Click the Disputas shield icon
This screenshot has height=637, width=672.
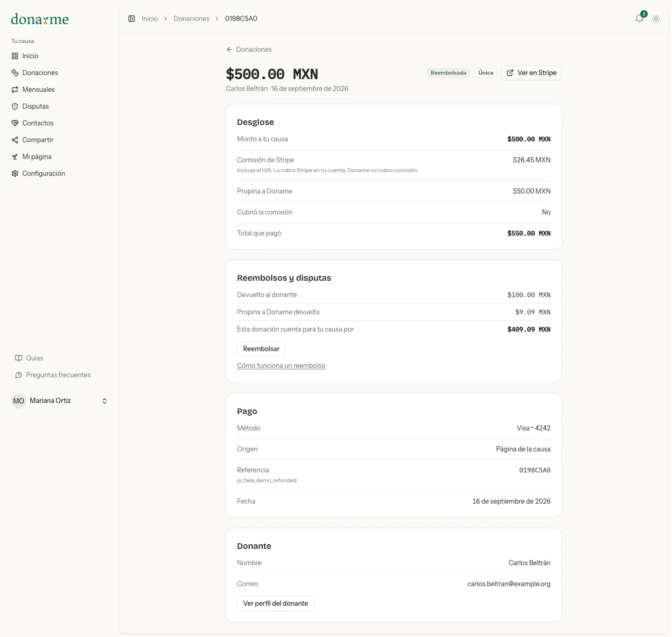pyautogui.click(x=15, y=106)
